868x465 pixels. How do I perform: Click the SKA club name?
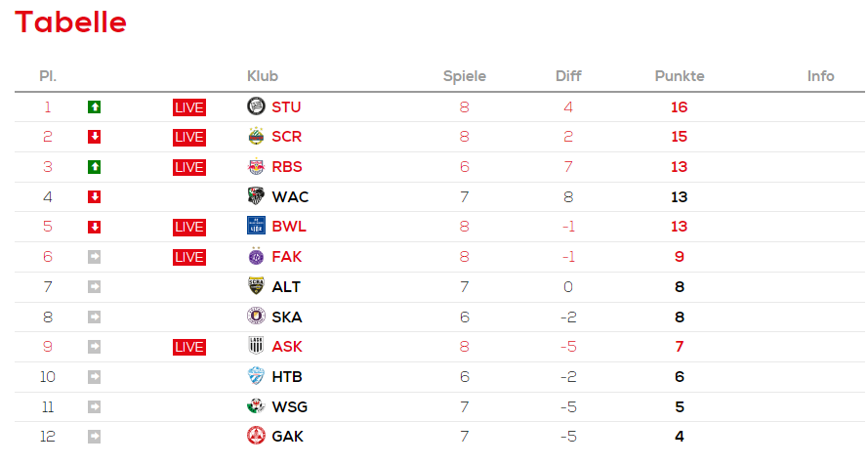(287, 317)
